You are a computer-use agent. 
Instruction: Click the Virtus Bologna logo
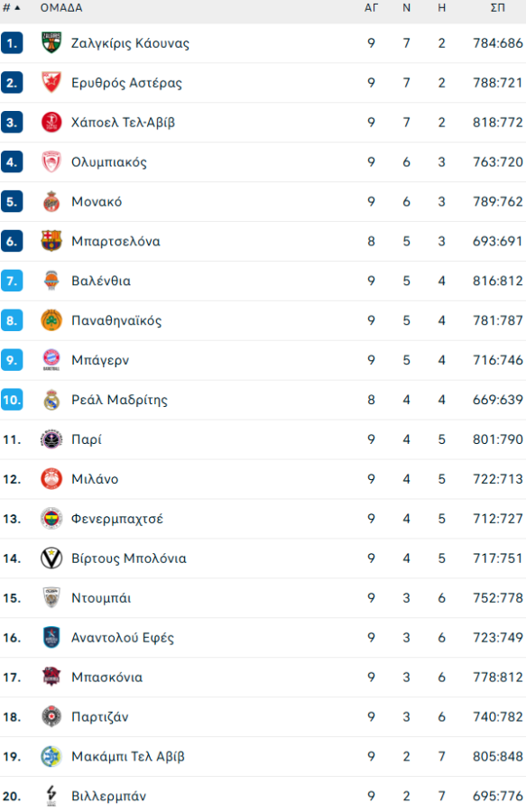point(52,558)
